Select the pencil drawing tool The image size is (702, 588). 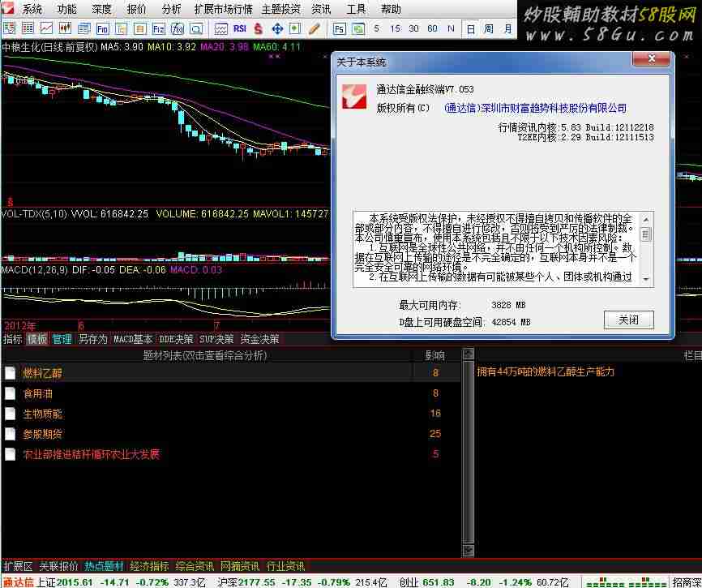315,28
